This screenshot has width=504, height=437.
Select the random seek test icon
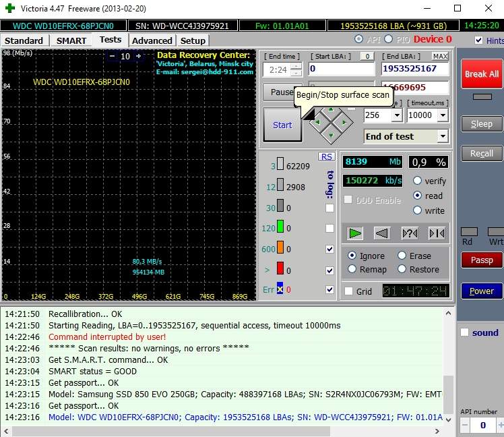pos(410,233)
